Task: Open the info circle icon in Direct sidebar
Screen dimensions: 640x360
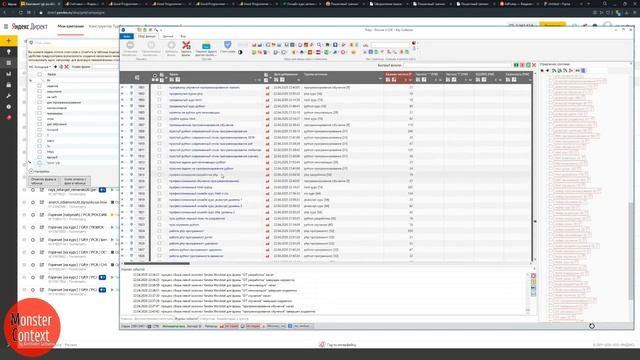Action: pos(9,107)
